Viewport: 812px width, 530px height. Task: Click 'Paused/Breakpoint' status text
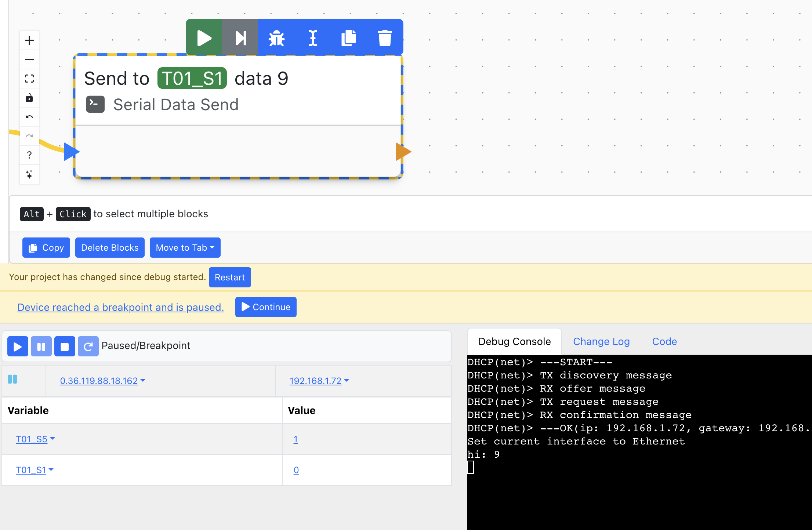146,345
